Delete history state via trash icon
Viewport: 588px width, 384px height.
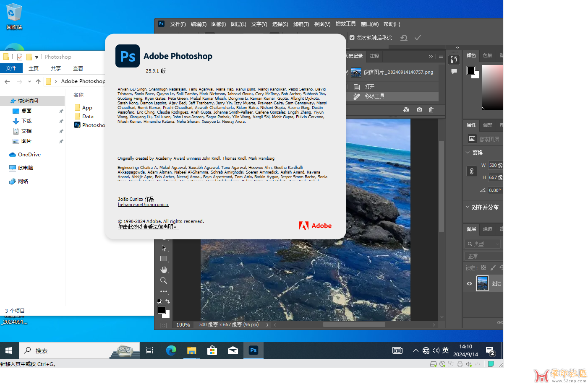(431, 109)
